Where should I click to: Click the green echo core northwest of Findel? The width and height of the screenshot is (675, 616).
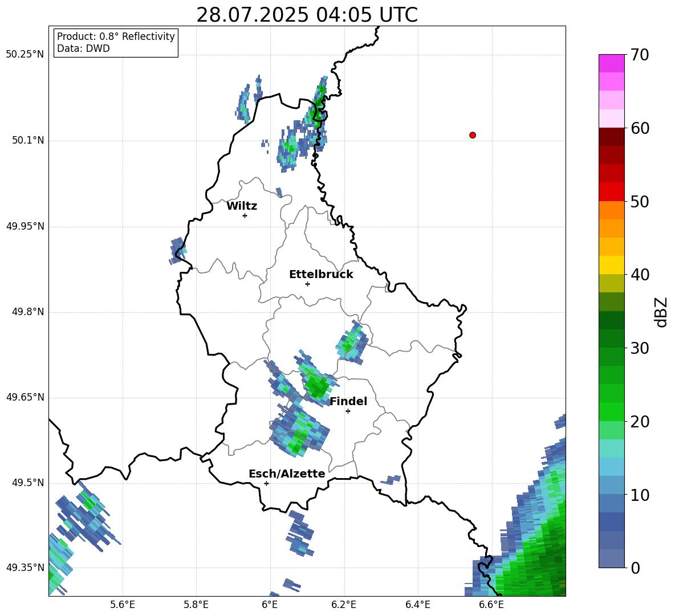318,386
